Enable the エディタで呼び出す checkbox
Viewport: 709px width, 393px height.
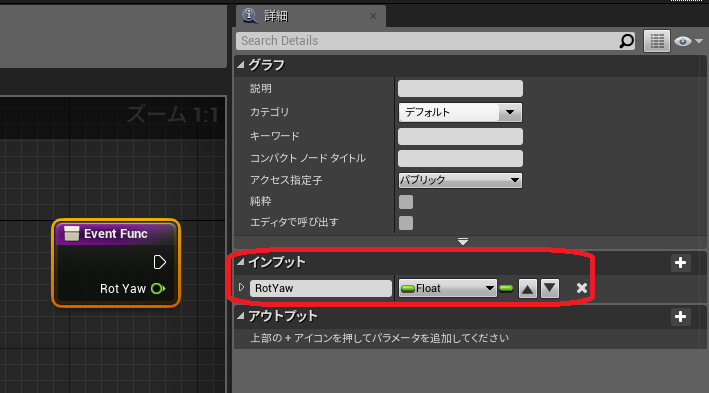tap(406, 223)
